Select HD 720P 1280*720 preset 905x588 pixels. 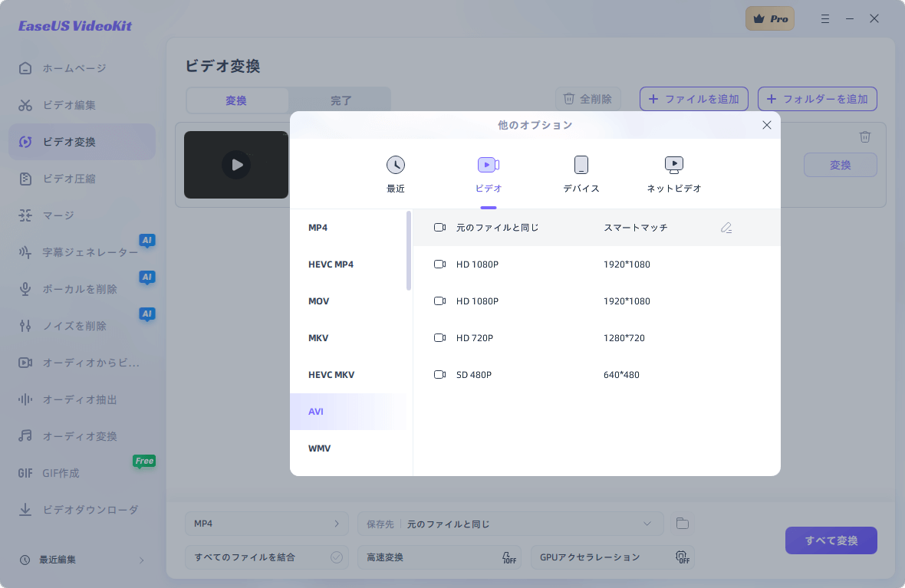(x=597, y=338)
